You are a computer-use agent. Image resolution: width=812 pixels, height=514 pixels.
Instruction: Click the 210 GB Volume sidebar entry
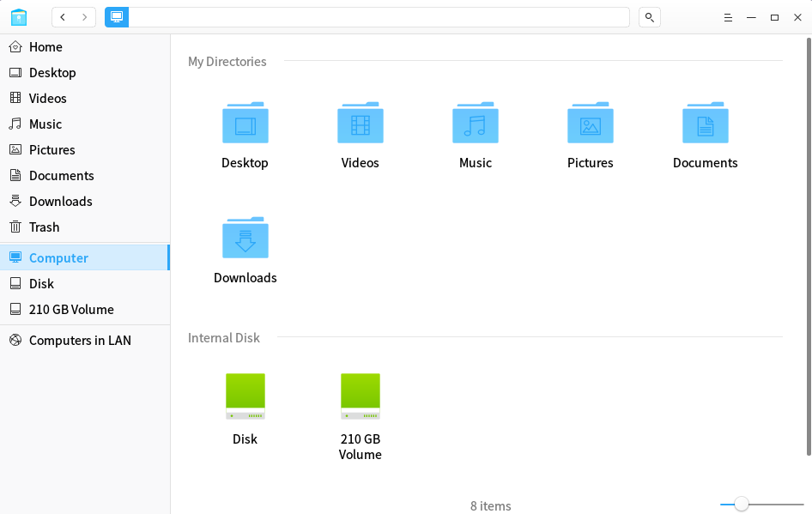click(71, 310)
